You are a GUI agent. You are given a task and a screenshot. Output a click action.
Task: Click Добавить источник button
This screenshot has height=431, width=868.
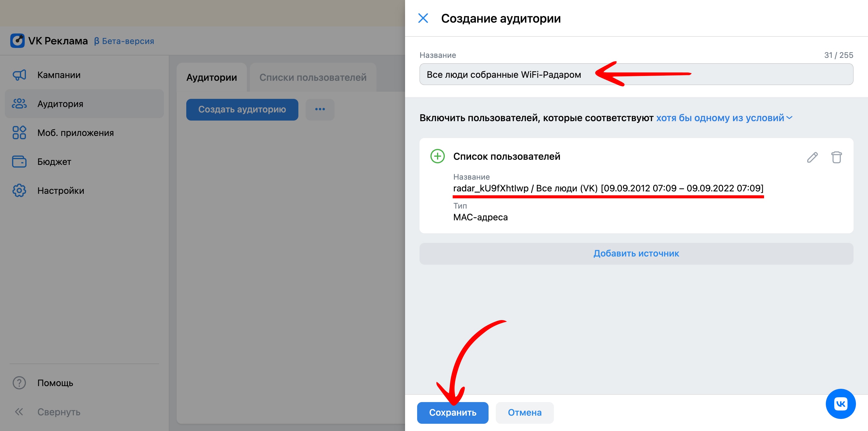(x=636, y=253)
